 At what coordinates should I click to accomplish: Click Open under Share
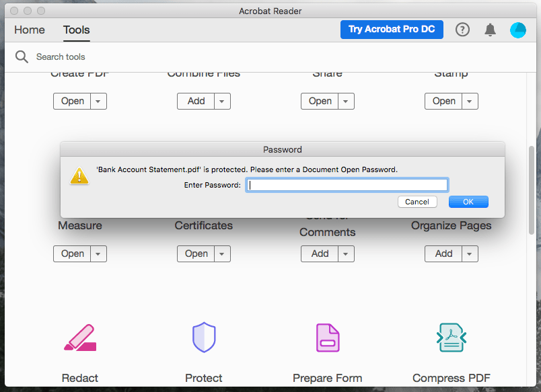[x=320, y=101]
